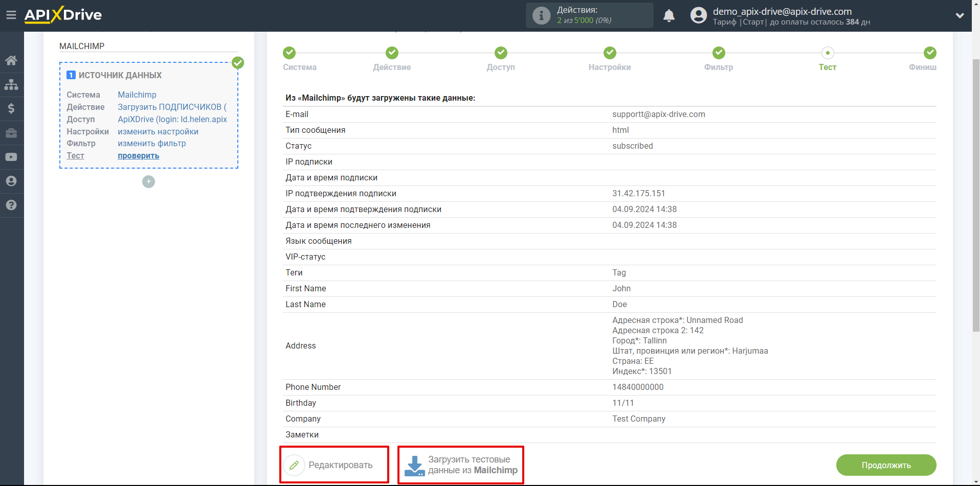Select the html message type value
980x486 pixels.
(x=620, y=130)
